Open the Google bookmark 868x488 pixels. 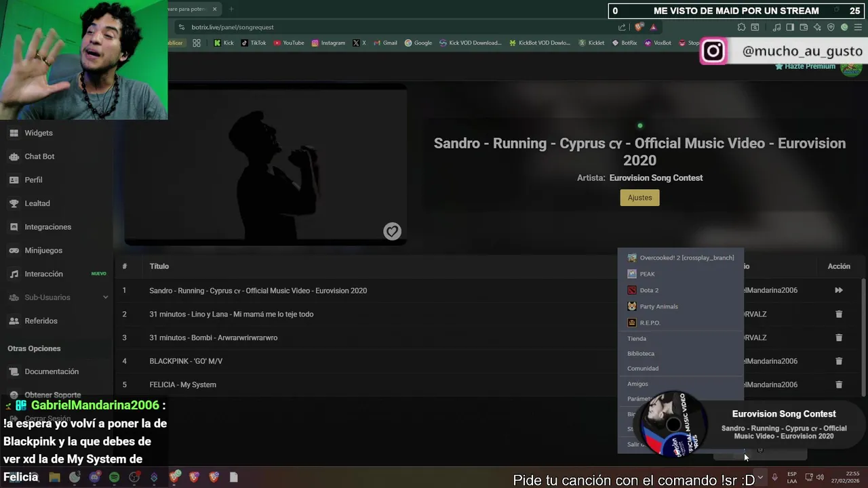click(418, 43)
